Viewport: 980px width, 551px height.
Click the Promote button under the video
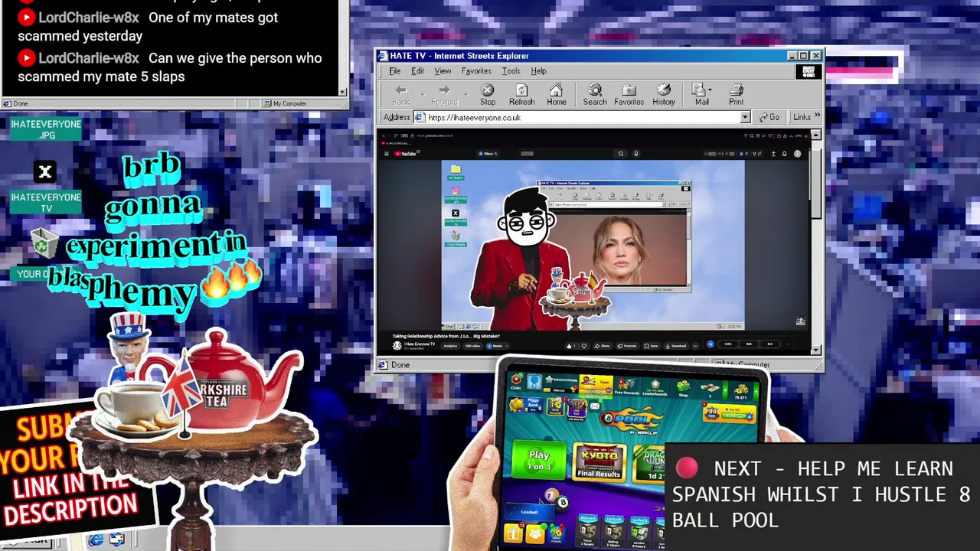(627, 346)
